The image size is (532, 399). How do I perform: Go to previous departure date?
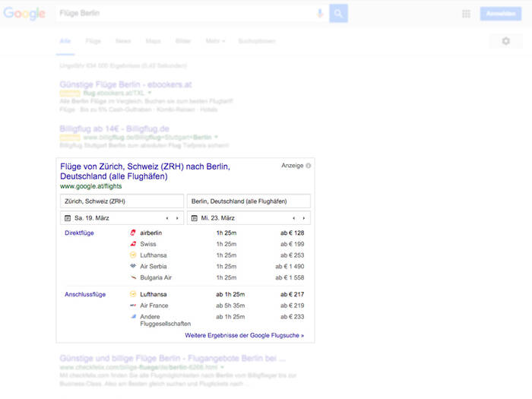tap(166, 218)
